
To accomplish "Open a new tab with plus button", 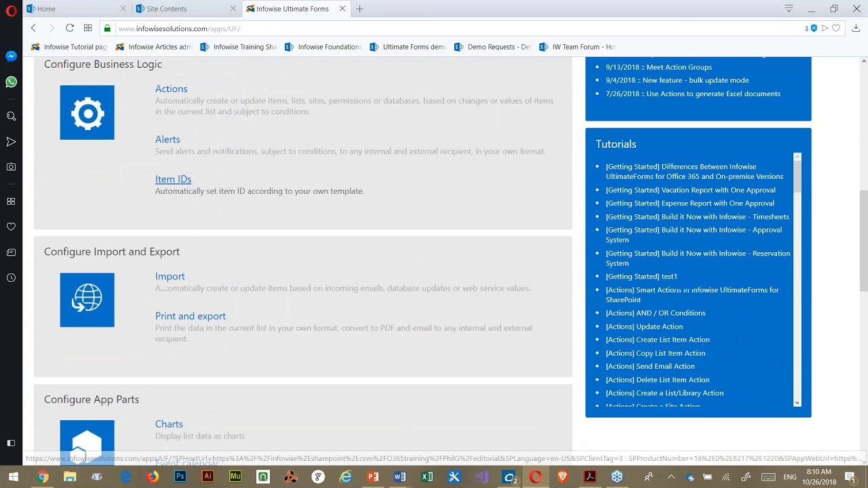I will click(359, 9).
